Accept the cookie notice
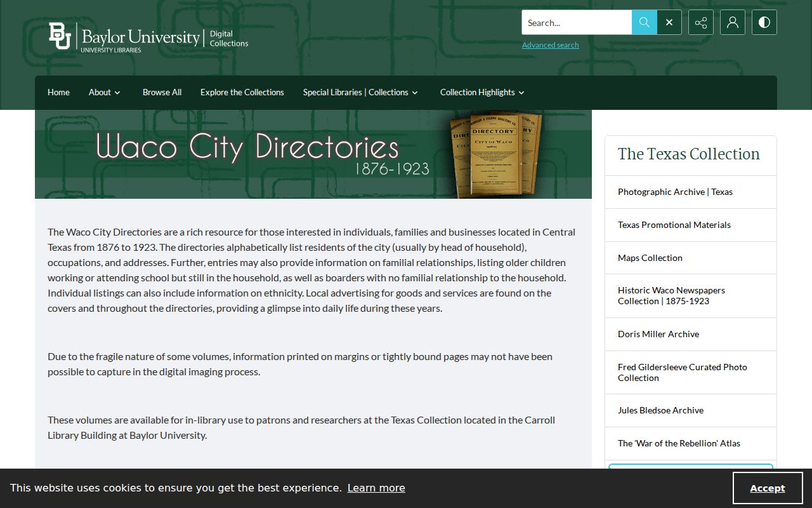Screen dimensions: 812x508 click(x=768, y=488)
